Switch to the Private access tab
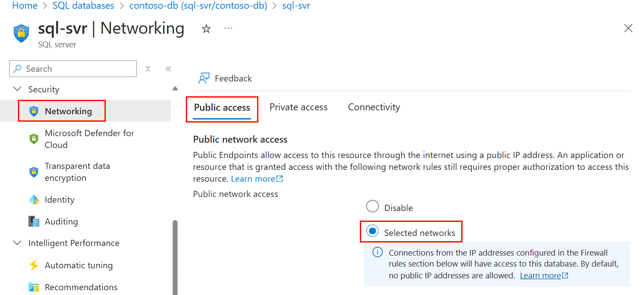The image size is (644, 295). (x=298, y=107)
